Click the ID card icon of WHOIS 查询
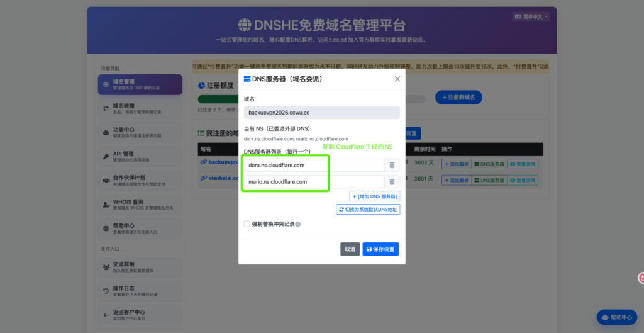 tap(106, 205)
